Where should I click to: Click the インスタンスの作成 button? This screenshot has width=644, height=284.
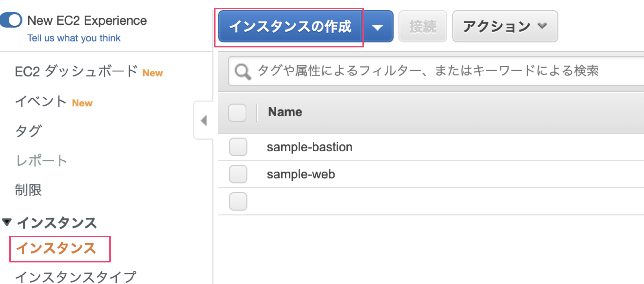290,27
